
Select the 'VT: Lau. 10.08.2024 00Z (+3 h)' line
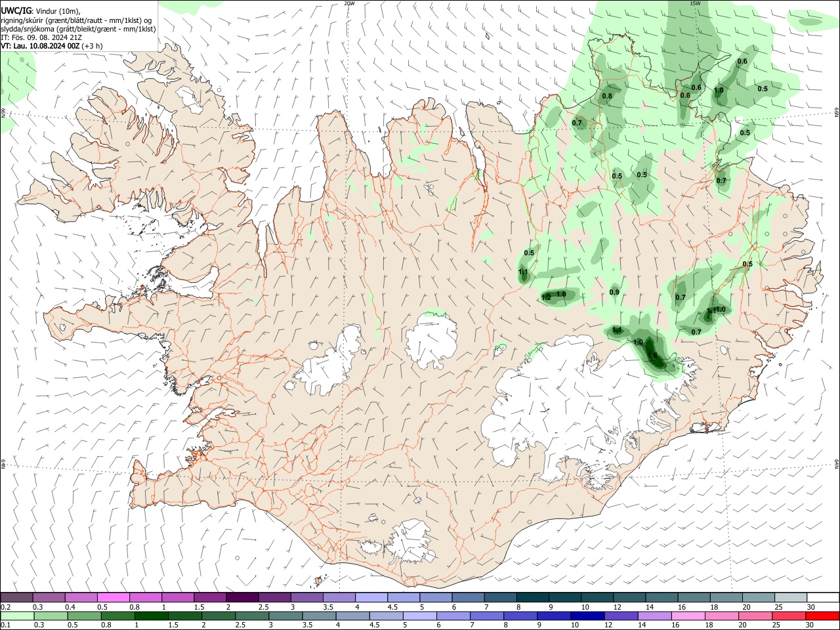[51, 46]
